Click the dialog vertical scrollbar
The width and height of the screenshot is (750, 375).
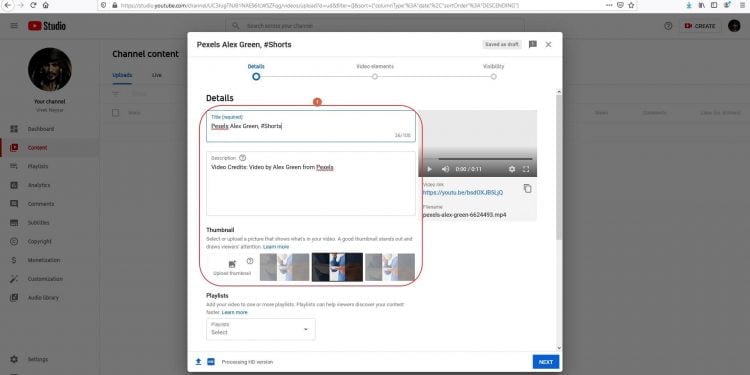tap(559, 167)
